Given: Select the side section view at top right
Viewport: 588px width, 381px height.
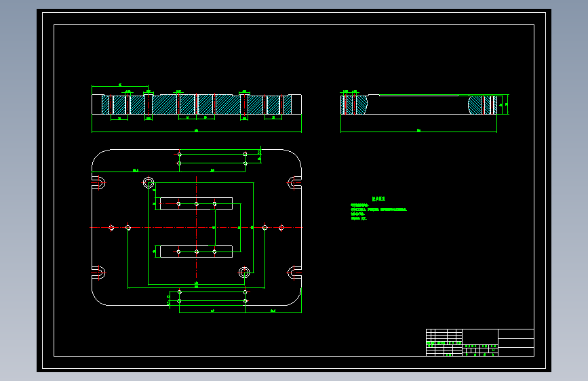Looking at the screenshot, I should (x=419, y=104).
